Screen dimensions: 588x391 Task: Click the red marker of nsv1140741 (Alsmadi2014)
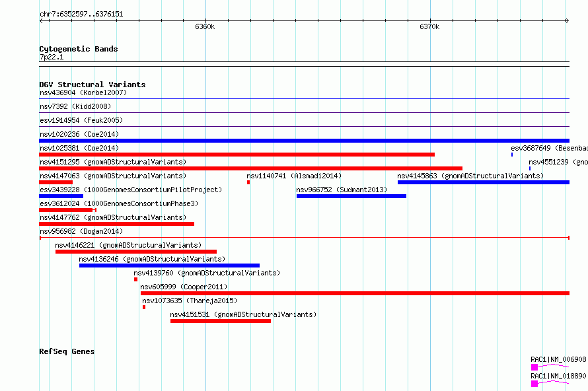pos(248,182)
